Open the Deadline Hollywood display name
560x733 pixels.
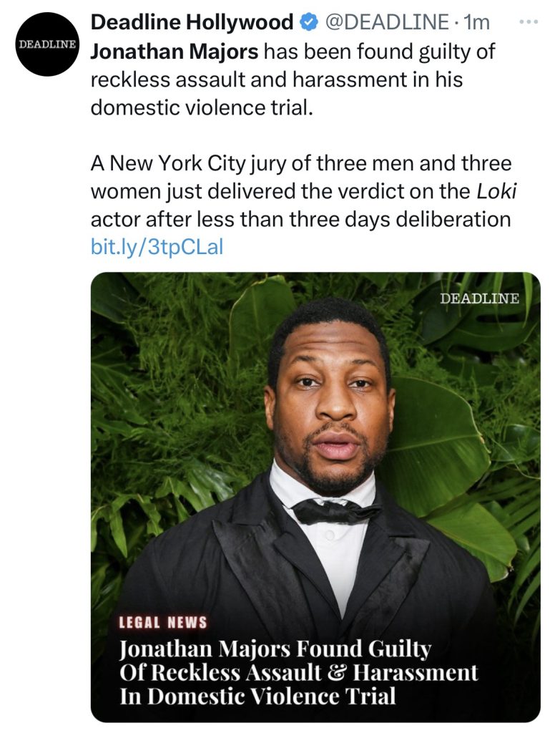coord(192,22)
